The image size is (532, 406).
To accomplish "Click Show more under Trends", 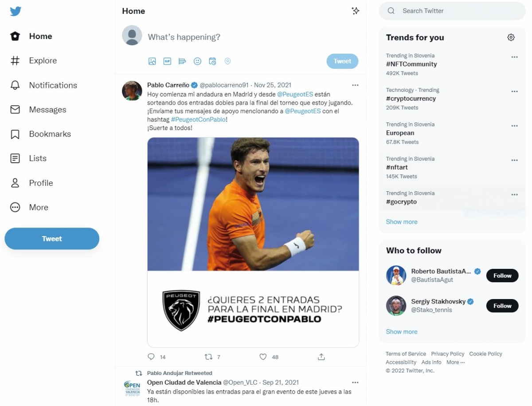I will [402, 222].
